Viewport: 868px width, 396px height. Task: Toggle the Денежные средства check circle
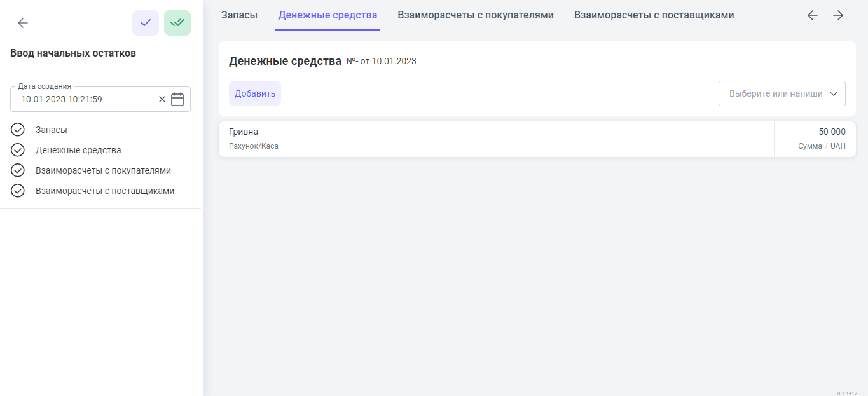(x=18, y=150)
